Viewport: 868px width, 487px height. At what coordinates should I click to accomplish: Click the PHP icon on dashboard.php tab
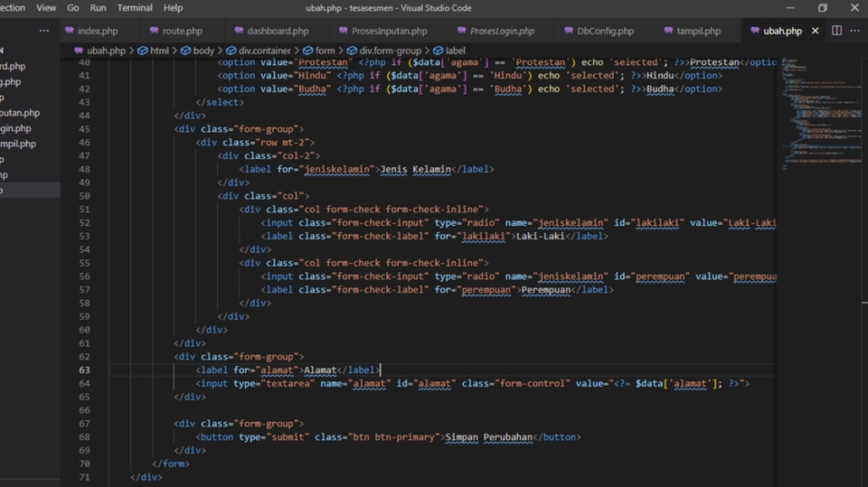(x=239, y=31)
